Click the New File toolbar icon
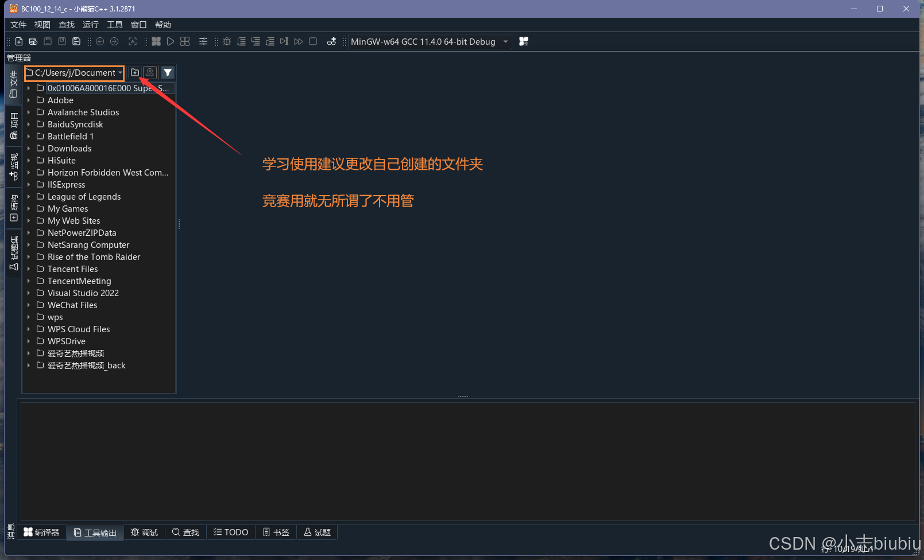 pos(19,41)
